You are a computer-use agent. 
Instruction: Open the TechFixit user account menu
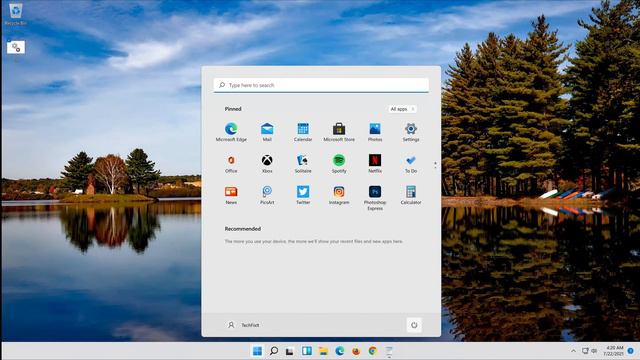tap(243, 325)
